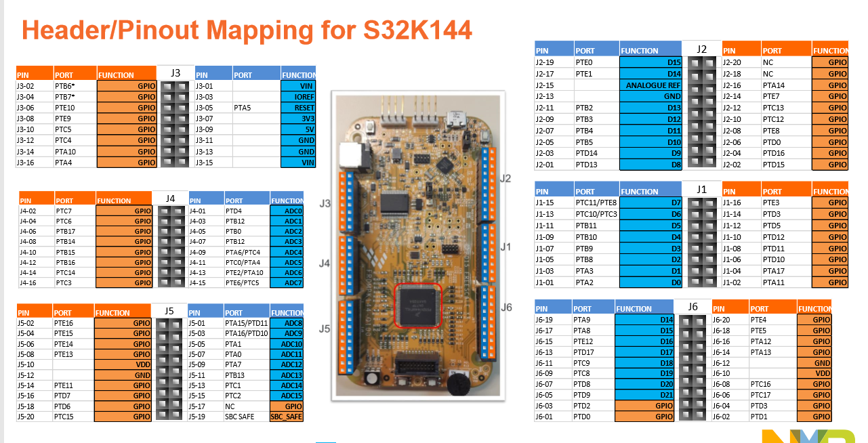This screenshot has height=443, width=868.
Task: Click the '3V3' function cell
Action: point(298,119)
